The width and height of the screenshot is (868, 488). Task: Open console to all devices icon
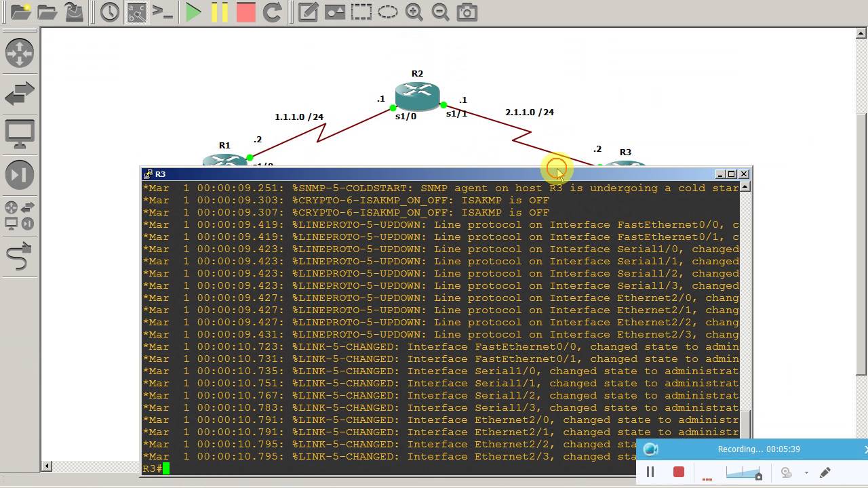(162, 12)
